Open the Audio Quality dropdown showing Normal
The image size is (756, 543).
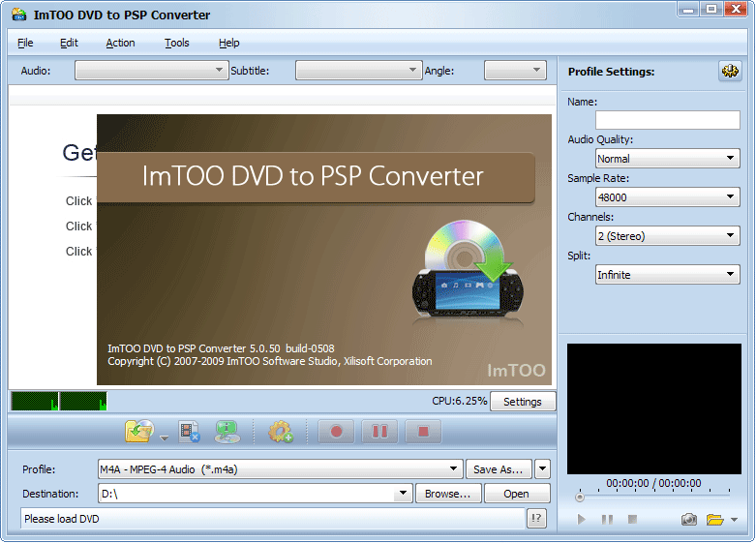click(667, 158)
